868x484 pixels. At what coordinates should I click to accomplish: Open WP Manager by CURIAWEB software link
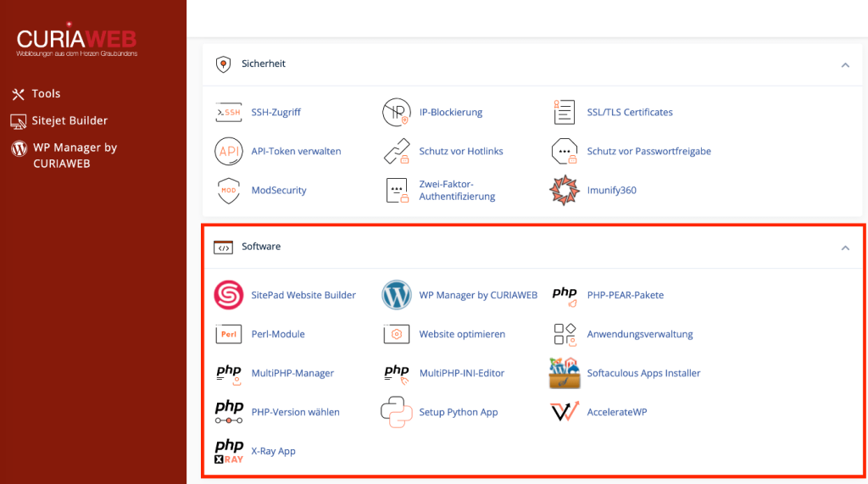click(x=478, y=295)
